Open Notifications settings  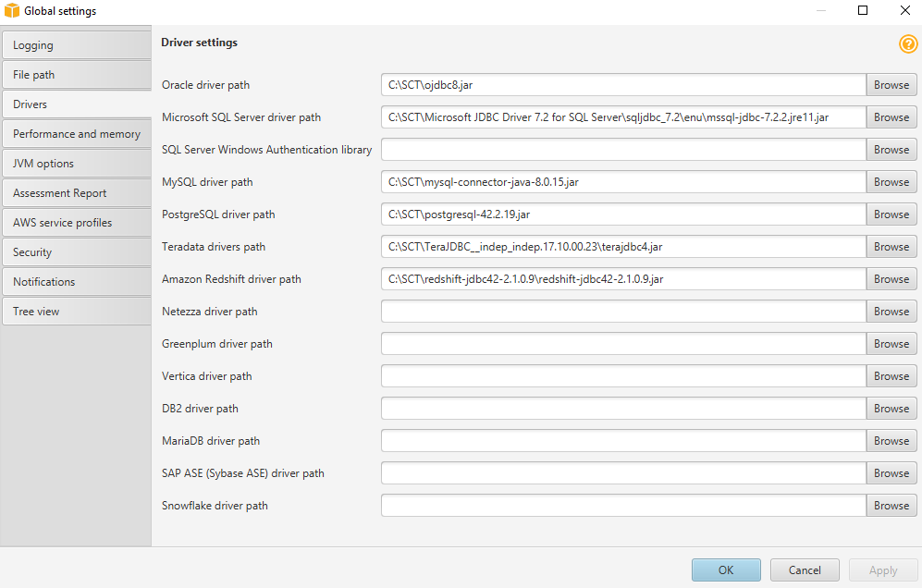click(x=76, y=281)
